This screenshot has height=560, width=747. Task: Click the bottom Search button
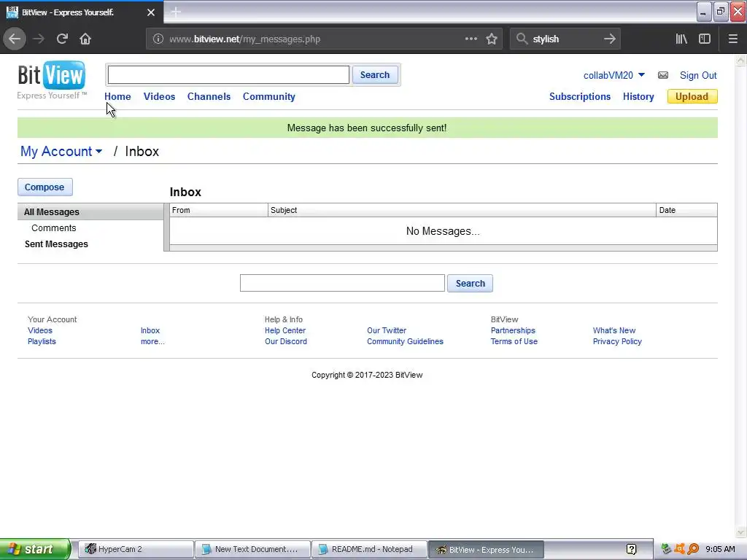coord(470,284)
